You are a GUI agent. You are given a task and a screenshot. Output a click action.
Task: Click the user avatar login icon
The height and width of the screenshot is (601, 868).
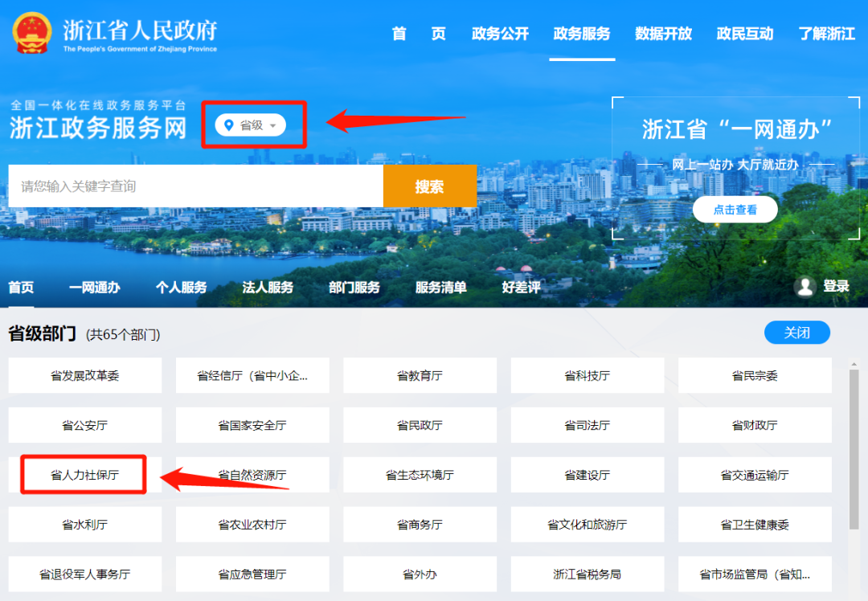[x=805, y=287]
